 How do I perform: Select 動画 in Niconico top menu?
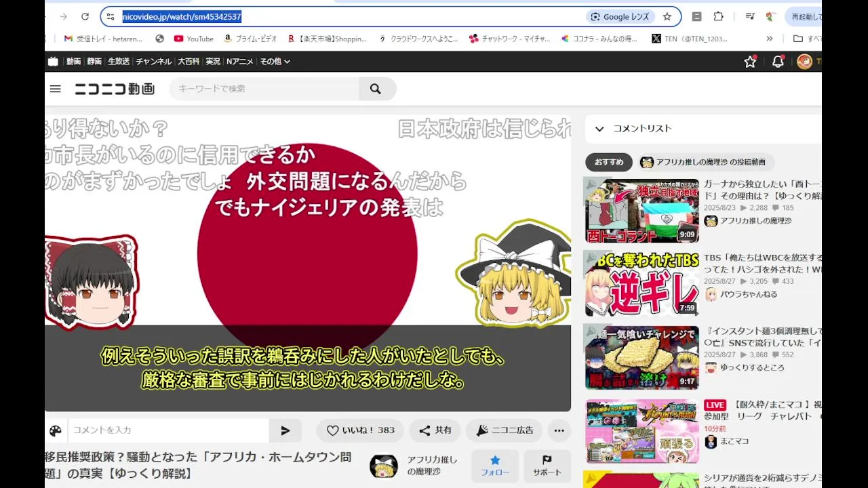(74, 61)
